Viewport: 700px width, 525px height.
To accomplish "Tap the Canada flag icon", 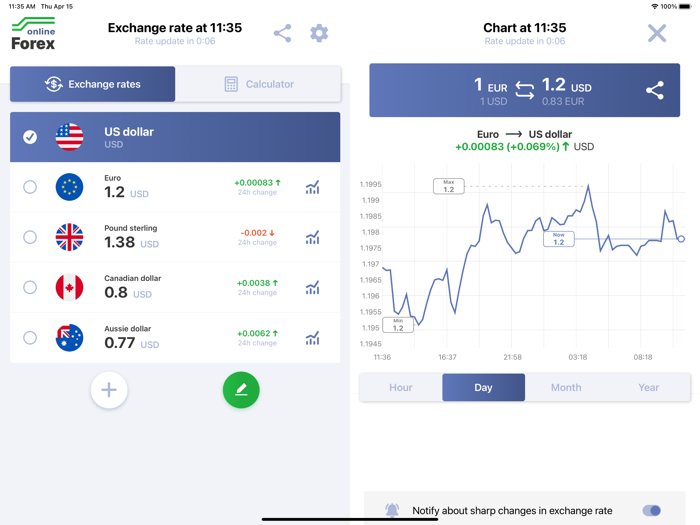I will click(x=69, y=287).
